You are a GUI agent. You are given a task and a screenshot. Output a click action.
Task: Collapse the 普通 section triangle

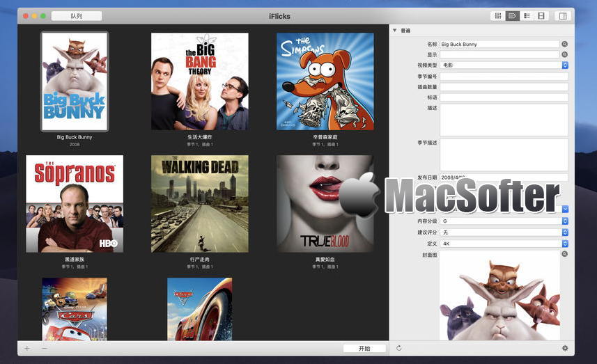click(x=394, y=31)
